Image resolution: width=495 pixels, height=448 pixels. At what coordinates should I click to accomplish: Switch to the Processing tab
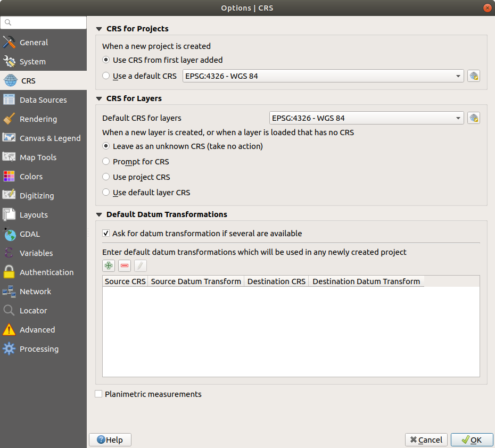[x=39, y=349]
